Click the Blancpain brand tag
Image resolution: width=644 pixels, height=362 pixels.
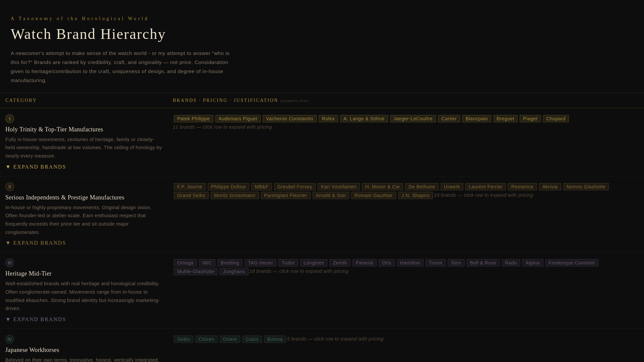pyautogui.click(x=477, y=119)
